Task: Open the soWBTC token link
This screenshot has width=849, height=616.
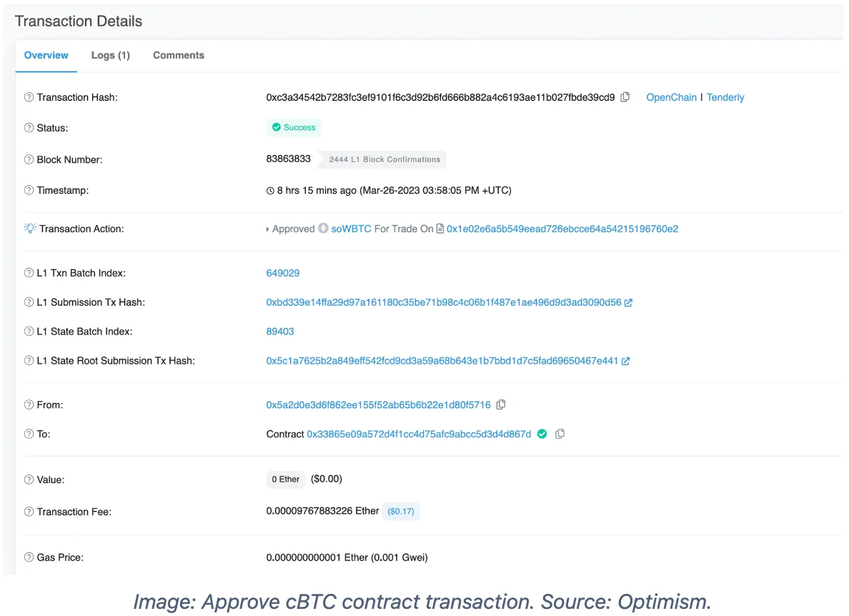Action: pyautogui.click(x=352, y=229)
